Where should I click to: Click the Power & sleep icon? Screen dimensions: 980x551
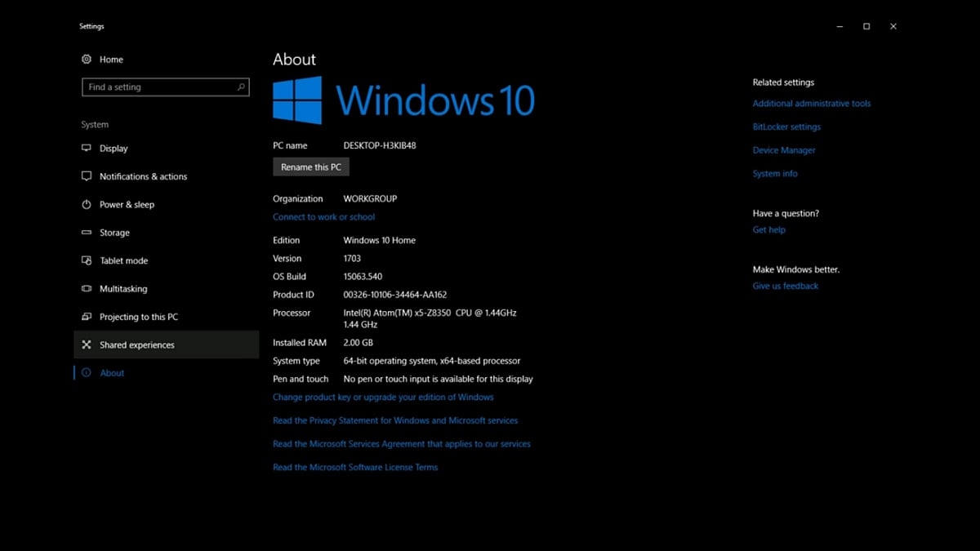point(87,204)
